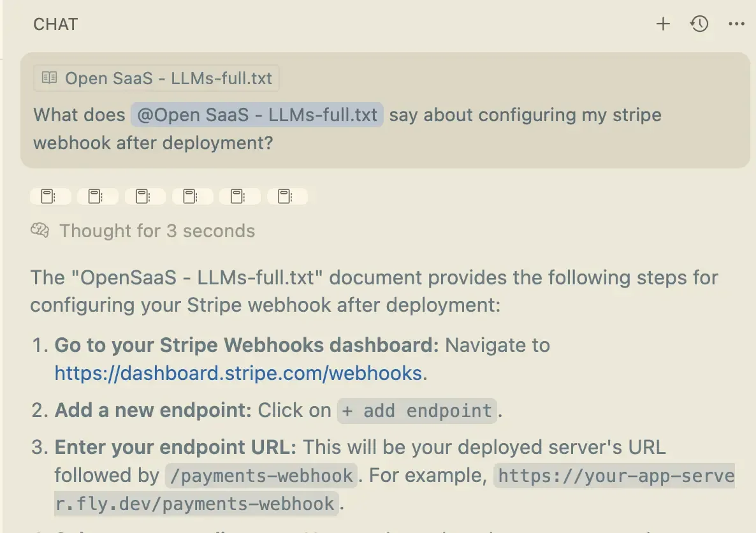756x533 pixels.
Task: Select the '+ add endpoint' code snippet
Action: 417,411
